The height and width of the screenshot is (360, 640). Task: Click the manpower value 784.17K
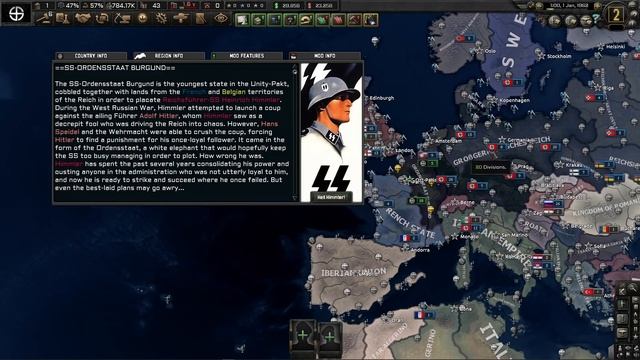point(124,6)
